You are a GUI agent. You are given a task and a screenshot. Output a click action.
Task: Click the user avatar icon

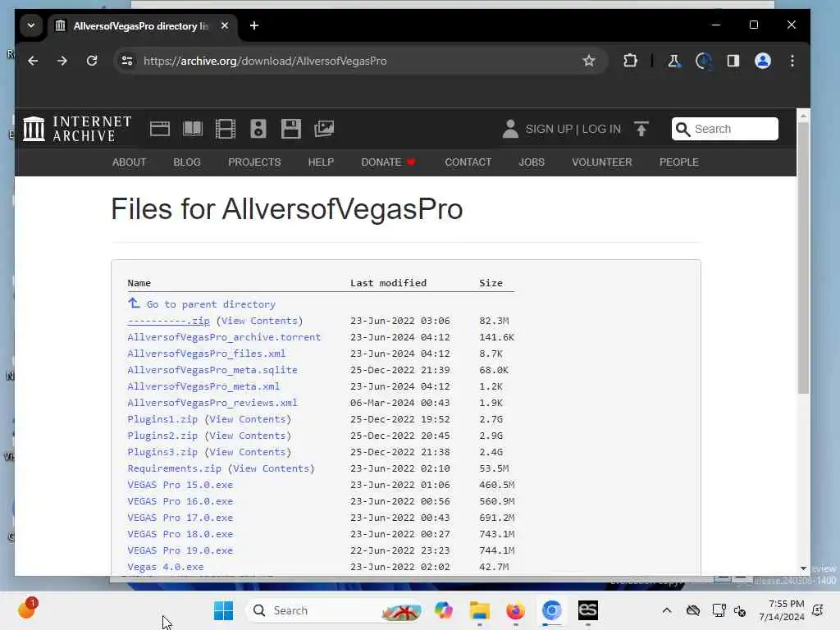pyautogui.click(x=510, y=129)
